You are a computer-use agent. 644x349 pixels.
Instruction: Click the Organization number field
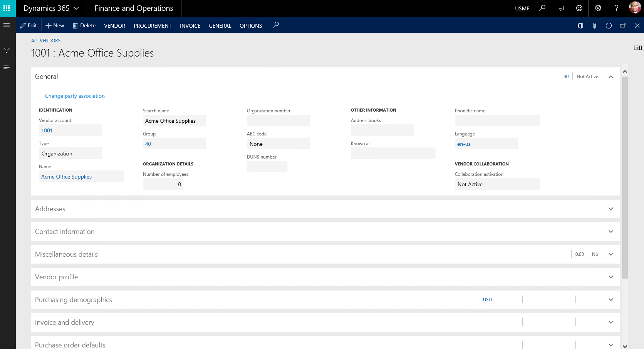click(x=278, y=120)
